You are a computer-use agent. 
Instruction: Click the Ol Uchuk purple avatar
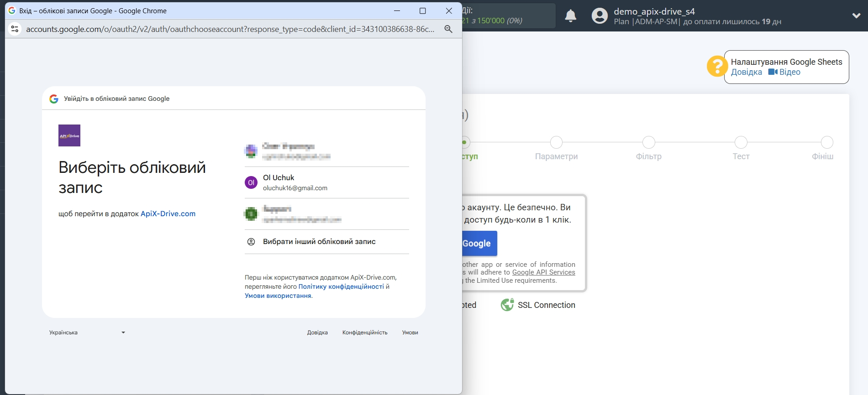coord(251,182)
